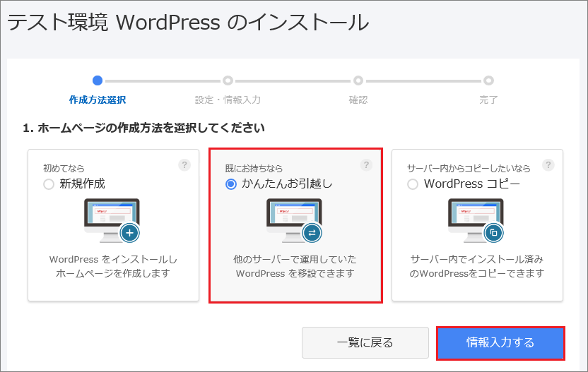588x372 pixels.
Task: Select the かんたんお引越し radio button
Action: click(231, 184)
